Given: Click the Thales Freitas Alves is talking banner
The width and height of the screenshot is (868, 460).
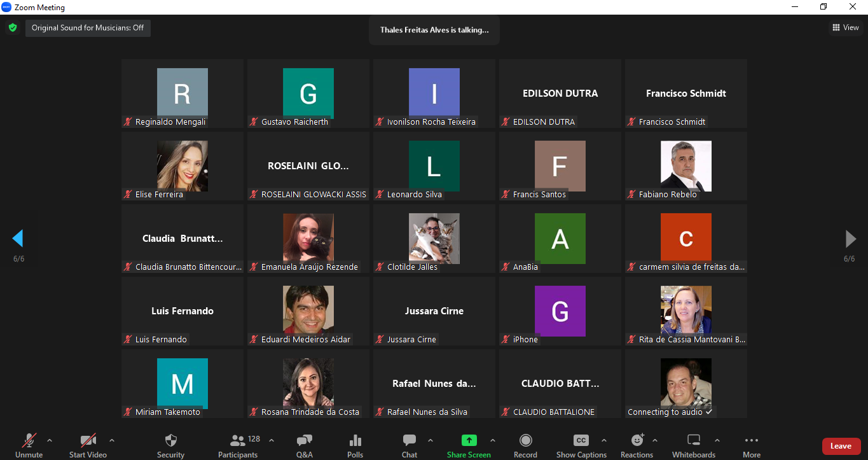Looking at the screenshot, I should tap(434, 30).
